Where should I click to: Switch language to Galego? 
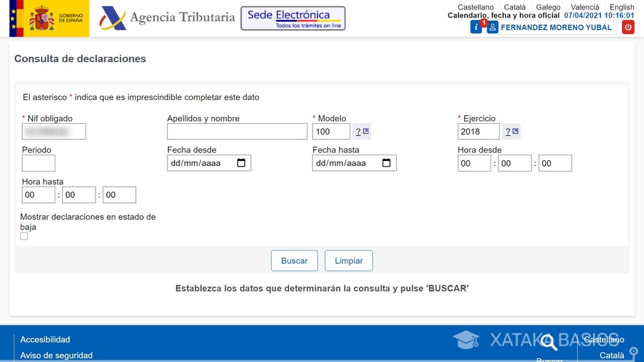point(548,7)
